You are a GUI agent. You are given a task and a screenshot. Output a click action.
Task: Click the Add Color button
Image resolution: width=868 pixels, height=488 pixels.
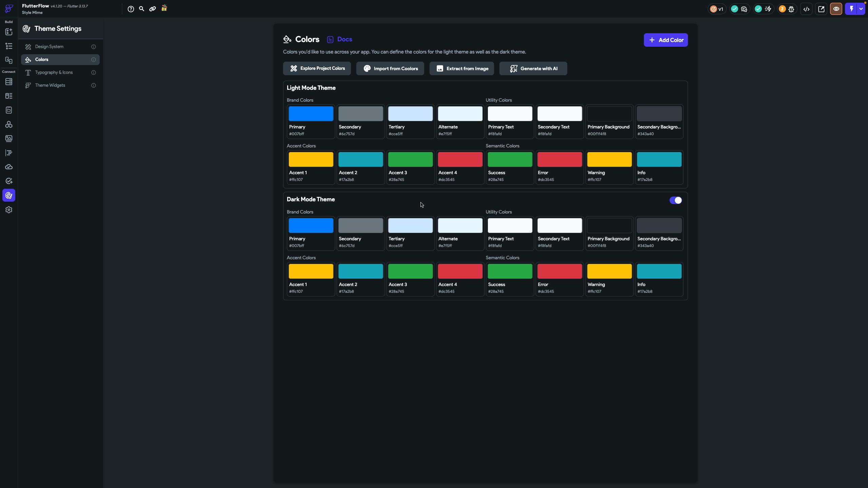[666, 40]
